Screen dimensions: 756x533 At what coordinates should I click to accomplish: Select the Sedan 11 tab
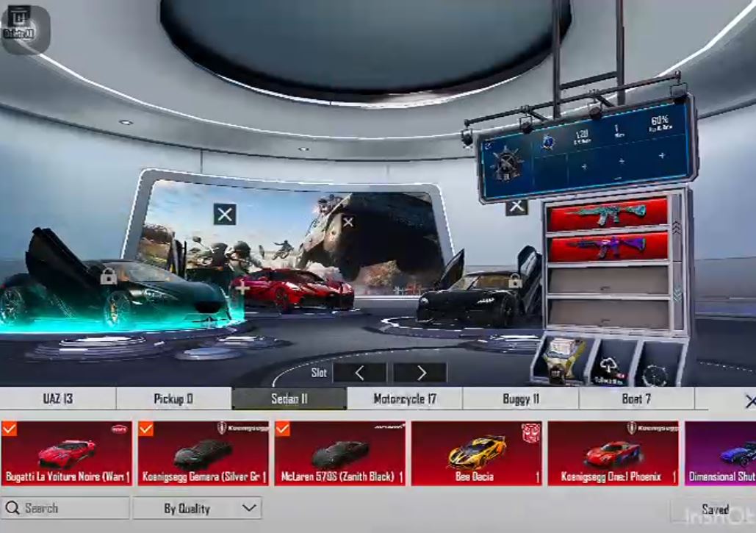point(289,399)
